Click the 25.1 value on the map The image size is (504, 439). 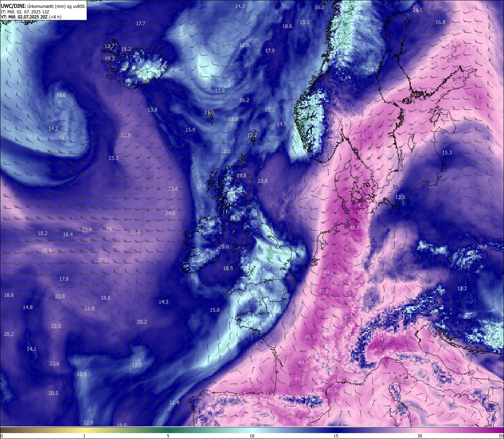tap(111, 230)
